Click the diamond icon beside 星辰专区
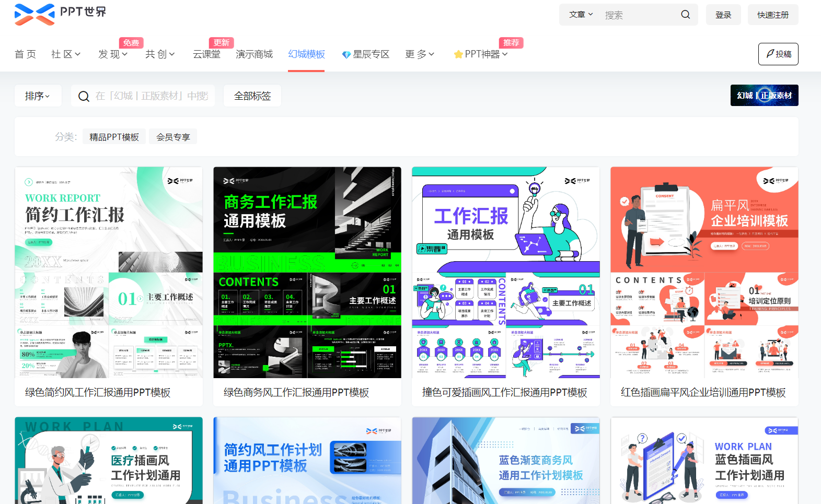 coord(346,54)
